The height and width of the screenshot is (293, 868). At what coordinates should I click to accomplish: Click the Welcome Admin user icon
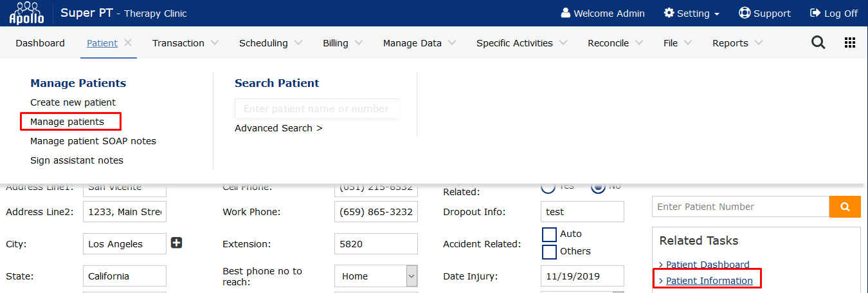566,13
